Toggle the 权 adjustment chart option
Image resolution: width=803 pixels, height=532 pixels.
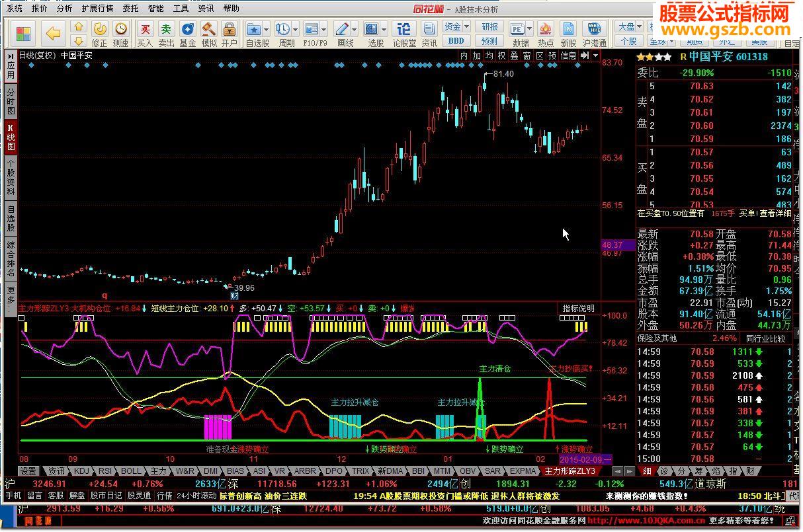[x=502, y=56]
